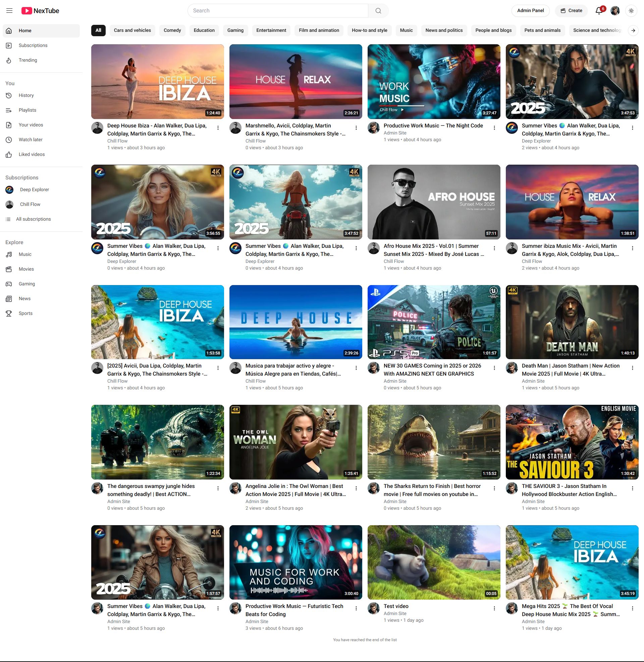Open Liked videos in the sidebar
The image size is (644, 662).
coord(32,155)
